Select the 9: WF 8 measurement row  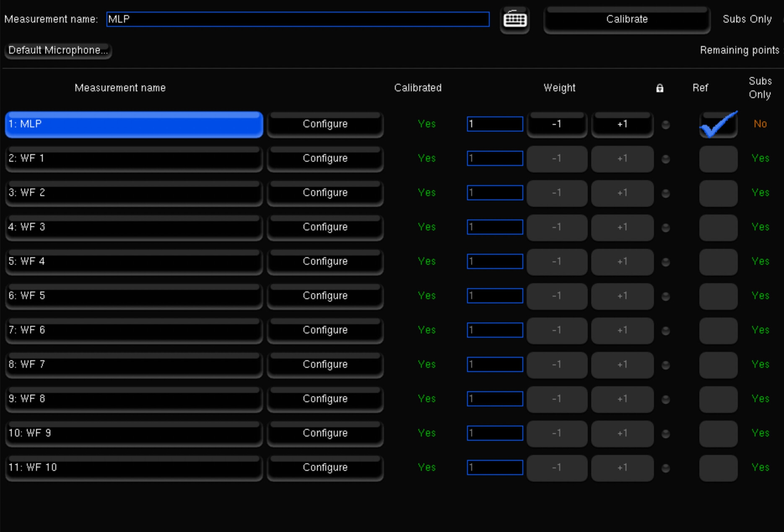[x=134, y=399]
